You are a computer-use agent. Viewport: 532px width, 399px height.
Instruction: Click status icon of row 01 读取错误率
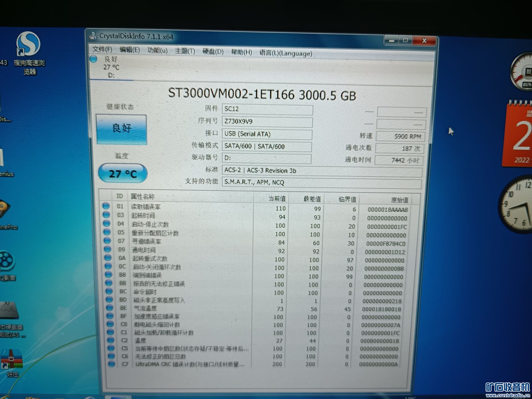pos(106,206)
